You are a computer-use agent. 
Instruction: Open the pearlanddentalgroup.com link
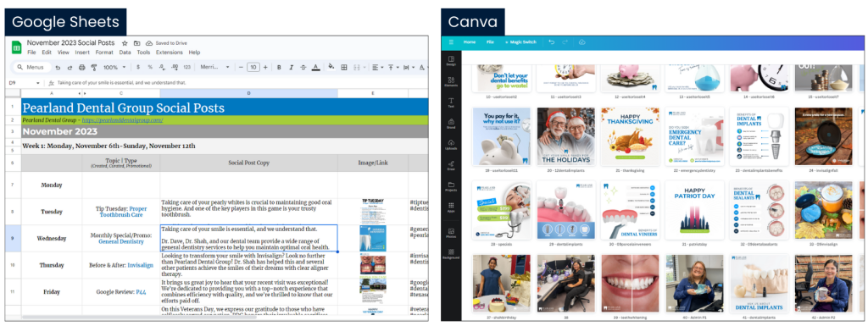(122, 120)
